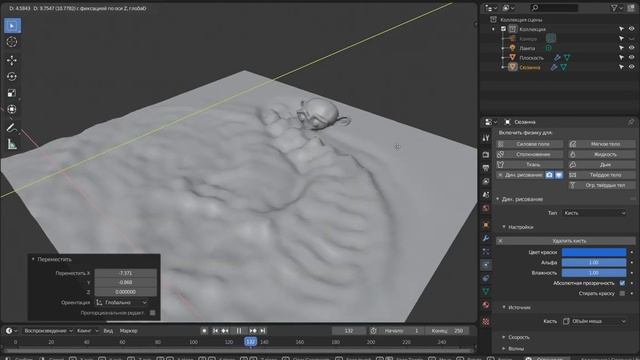Open the Texture properties tab
The image size is (640, 360).
486,322
